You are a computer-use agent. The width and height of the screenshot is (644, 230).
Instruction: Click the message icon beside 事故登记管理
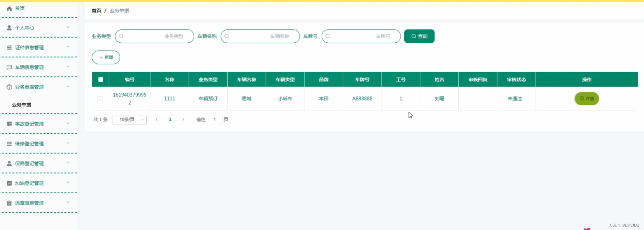(x=9, y=124)
